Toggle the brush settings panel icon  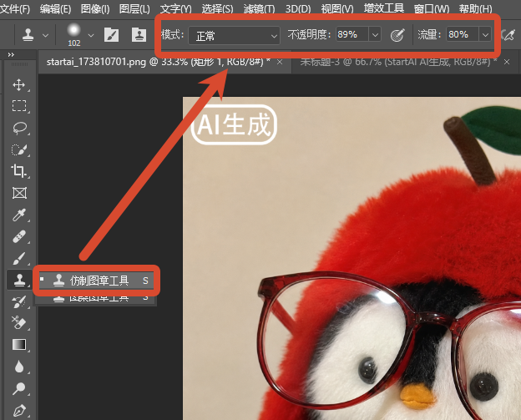(111, 34)
